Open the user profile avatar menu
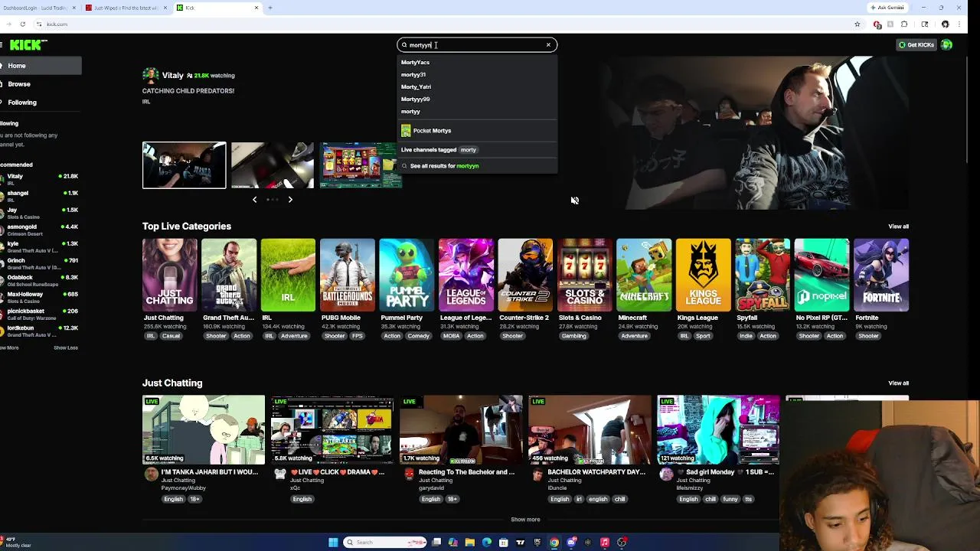 point(947,45)
